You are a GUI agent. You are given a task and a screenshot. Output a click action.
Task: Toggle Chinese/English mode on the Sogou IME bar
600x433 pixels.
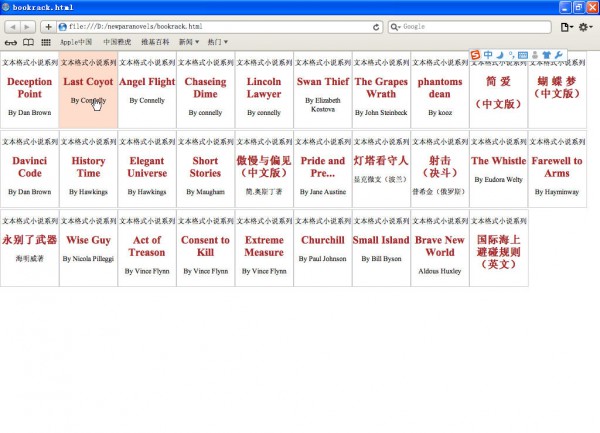(x=488, y=55)
